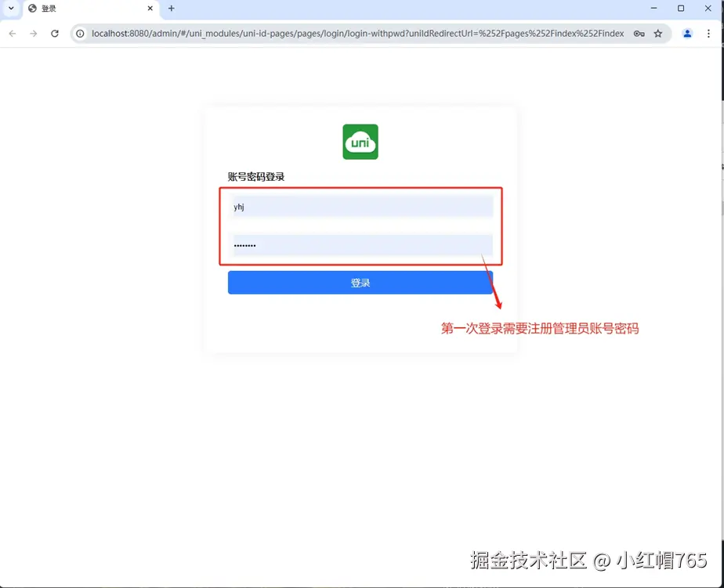Viewport: 724px width, 588px height.
Task: Minimize the browser window
Action: point(653,9)
